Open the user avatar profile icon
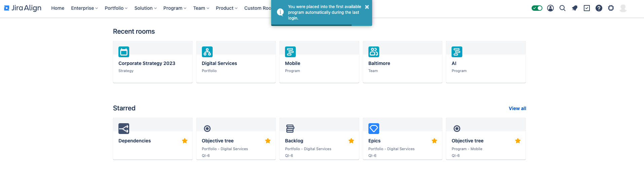 point(623,8)
